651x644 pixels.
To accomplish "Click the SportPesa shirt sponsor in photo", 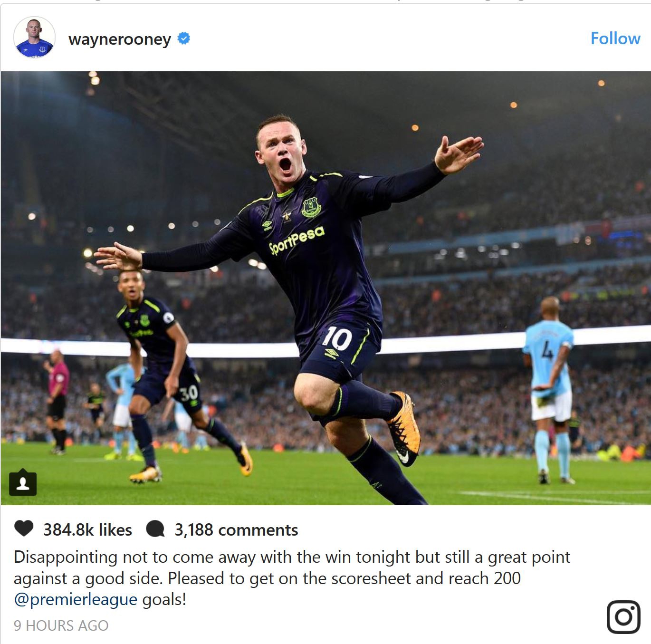I will (297, 239).
